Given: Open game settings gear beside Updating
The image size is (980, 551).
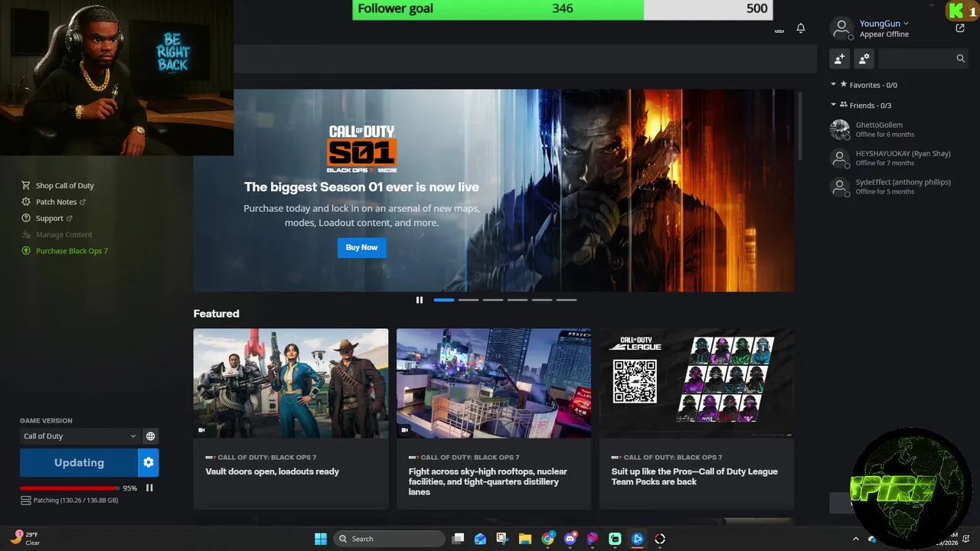Looking at the screenshot, I should [x=149, y=462].
